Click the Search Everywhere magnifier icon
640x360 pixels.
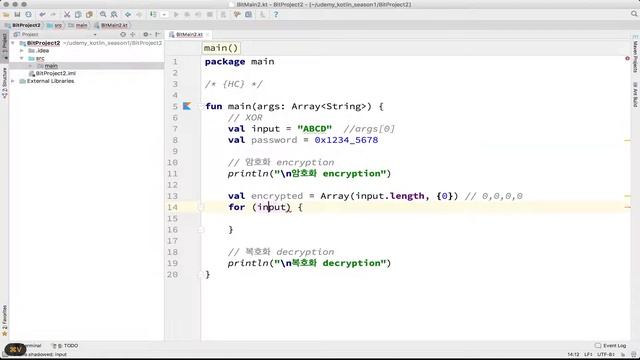634,14
